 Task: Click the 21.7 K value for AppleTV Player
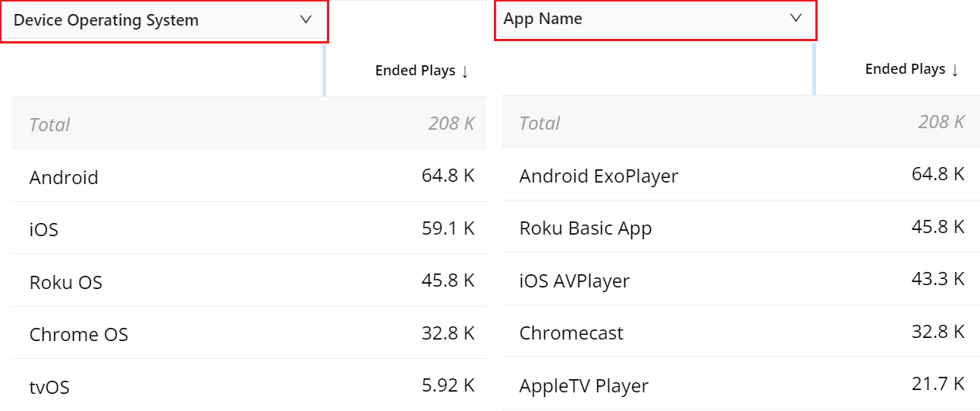pos(938,383)
